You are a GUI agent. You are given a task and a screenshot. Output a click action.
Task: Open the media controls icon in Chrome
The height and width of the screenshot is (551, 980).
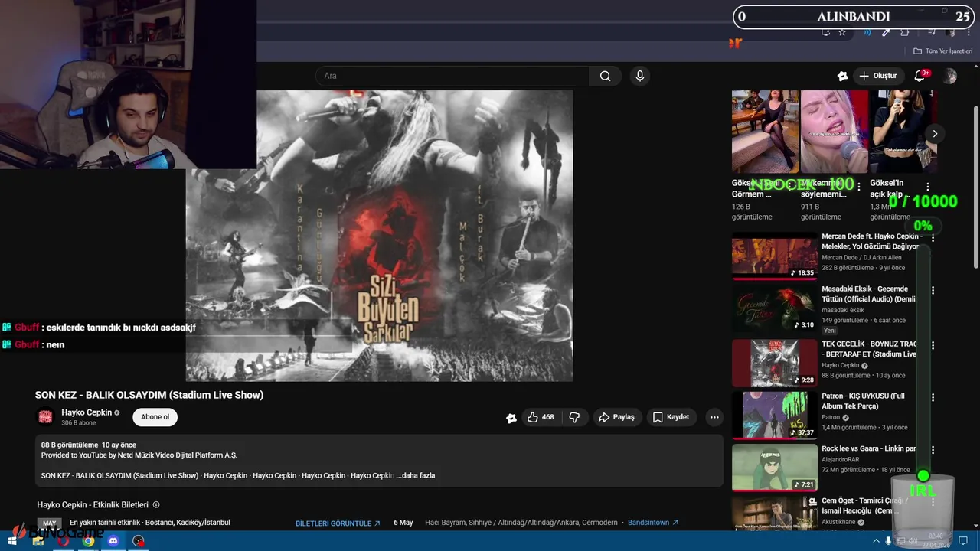pos(932,32)
